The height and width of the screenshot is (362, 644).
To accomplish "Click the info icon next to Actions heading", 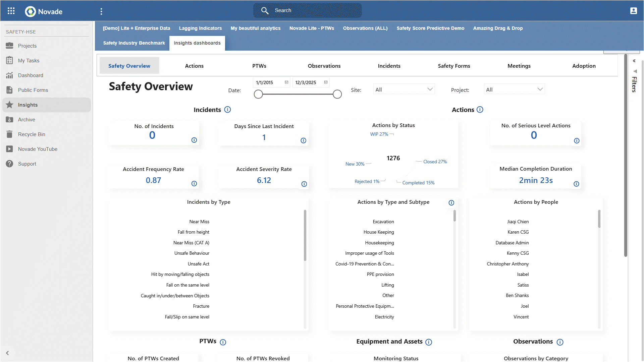I will tap(480, 109).
